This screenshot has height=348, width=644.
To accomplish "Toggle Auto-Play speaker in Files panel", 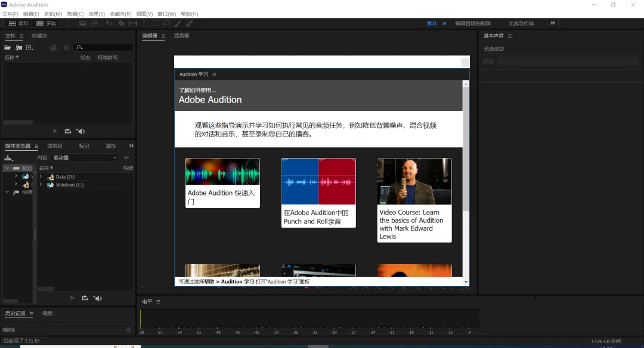I will pyautogui.click(x=80, y=131).
